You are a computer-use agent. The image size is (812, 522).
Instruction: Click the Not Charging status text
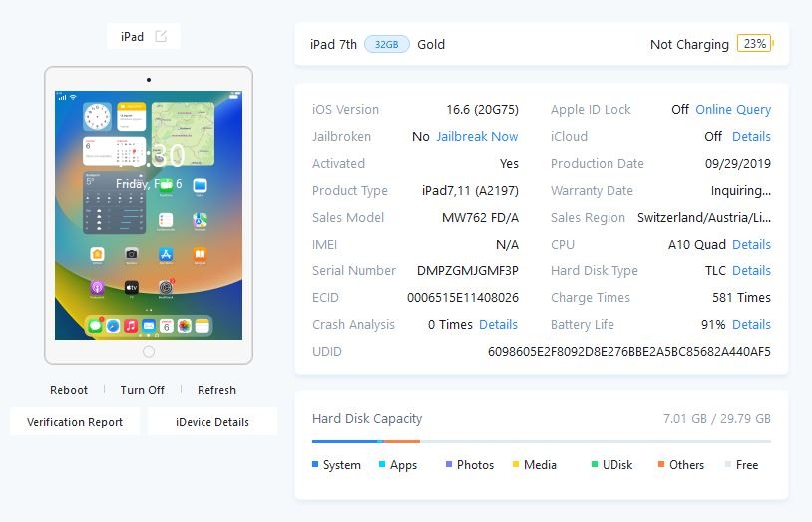click(689, 45)
